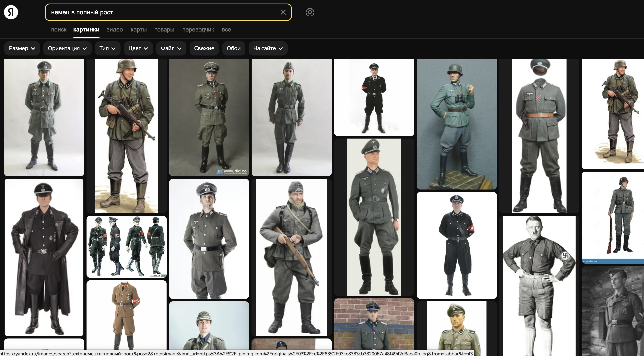Image resolution: width=644 pixels, height=356 pixels.
Task: Open the teal painted figurine thumbnail
Action: click(x=456, y=124)
